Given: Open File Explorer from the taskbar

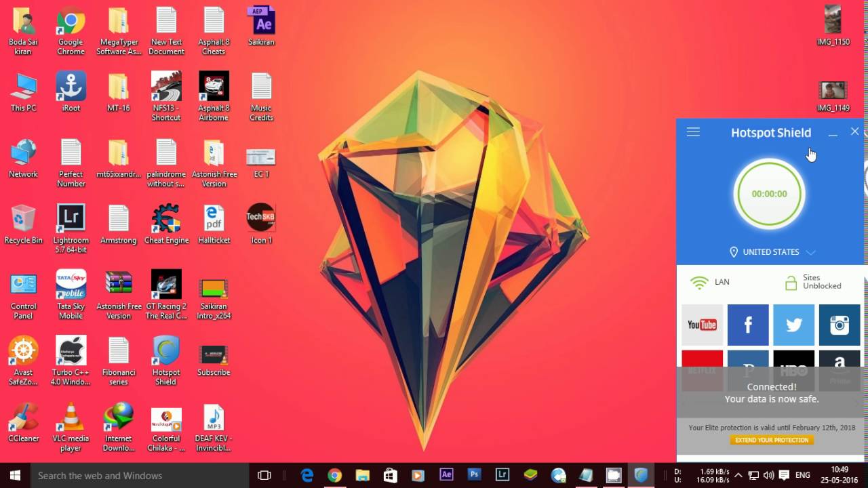Looking at the screenshot, I should 363,476.
